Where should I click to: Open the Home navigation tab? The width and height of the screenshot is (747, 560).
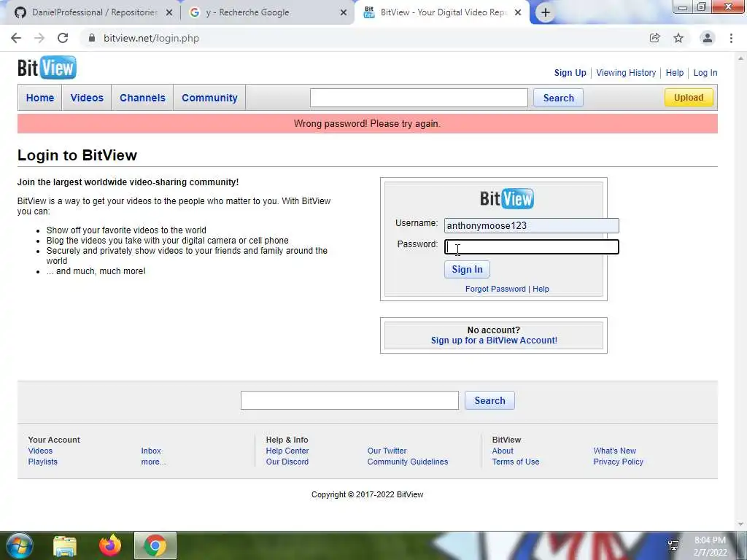coord(40,98)
